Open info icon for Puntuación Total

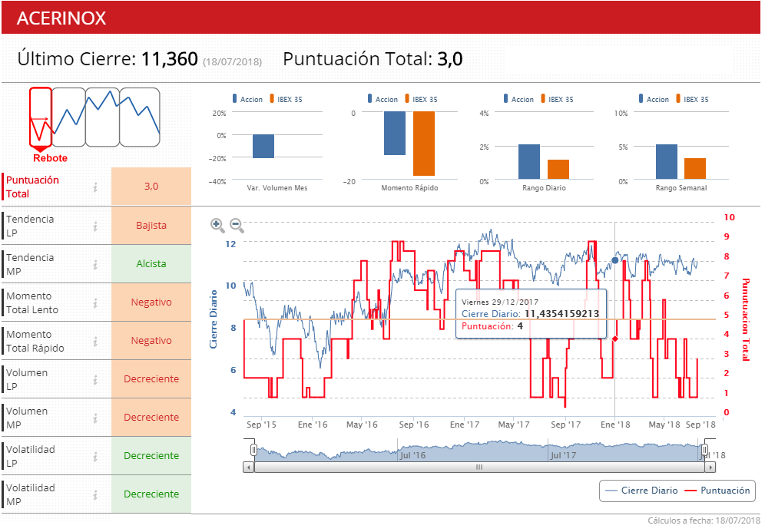[x=95, y=187]
